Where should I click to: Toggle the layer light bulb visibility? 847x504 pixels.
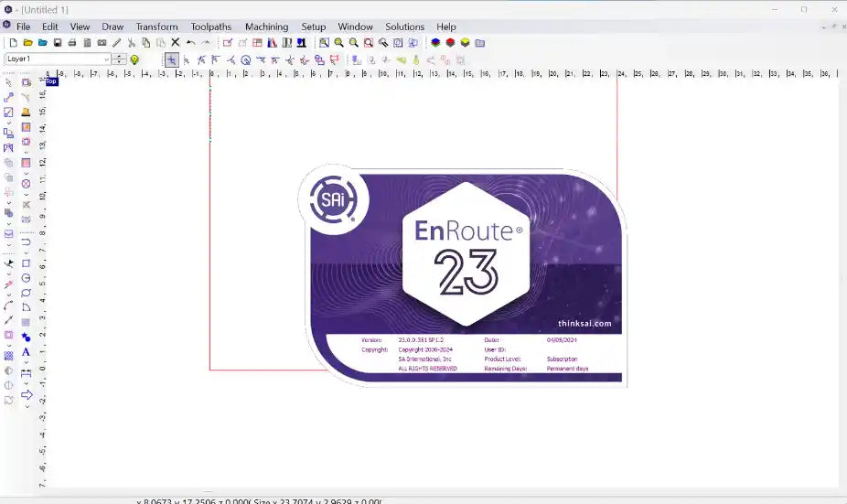[x=134, y=59]
